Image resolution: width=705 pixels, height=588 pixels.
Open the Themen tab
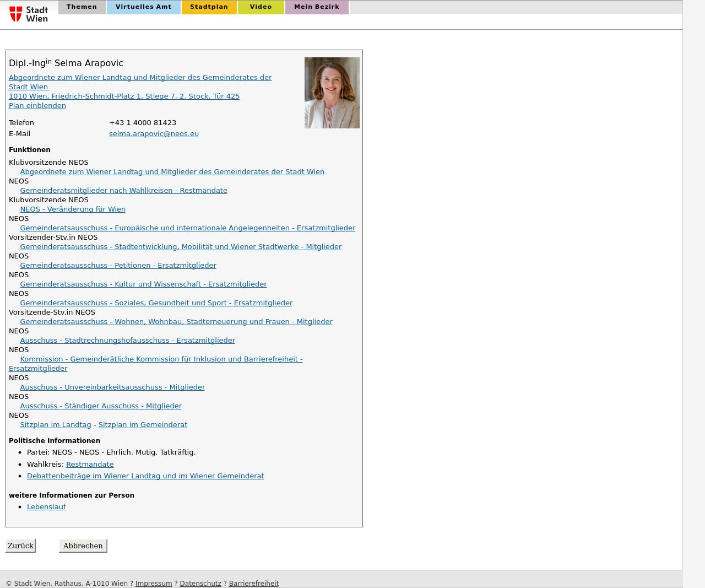(x=82, y=7)
